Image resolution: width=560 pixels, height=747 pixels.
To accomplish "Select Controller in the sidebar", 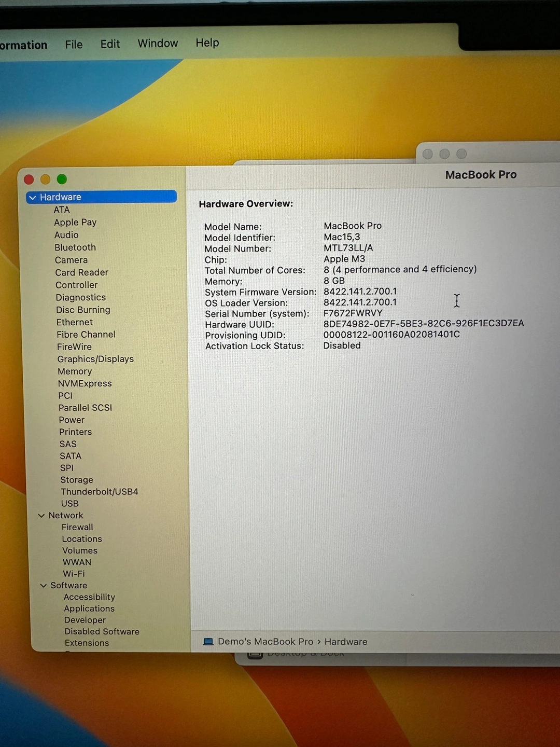I will pyautogui.click(x=77, y=285).
